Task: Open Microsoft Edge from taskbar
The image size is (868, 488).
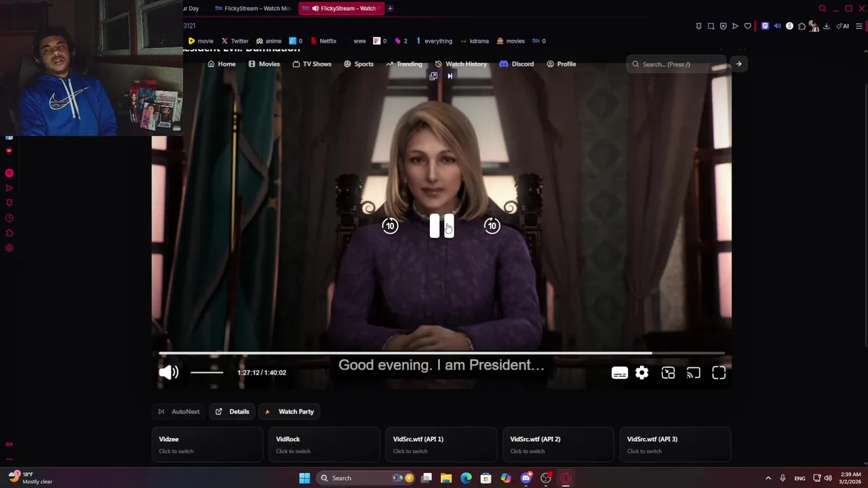Action: 466,478
